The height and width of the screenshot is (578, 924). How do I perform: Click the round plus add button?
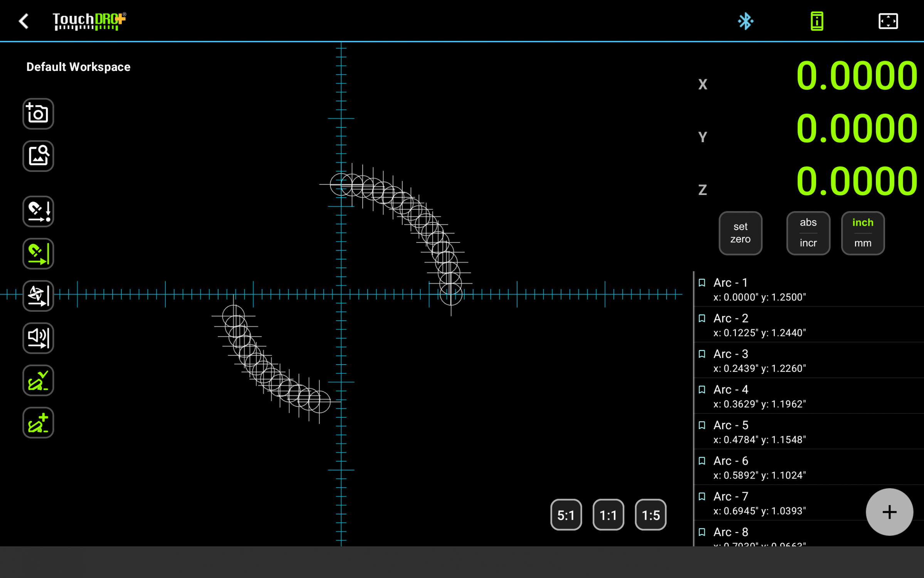tap(889, 512)
